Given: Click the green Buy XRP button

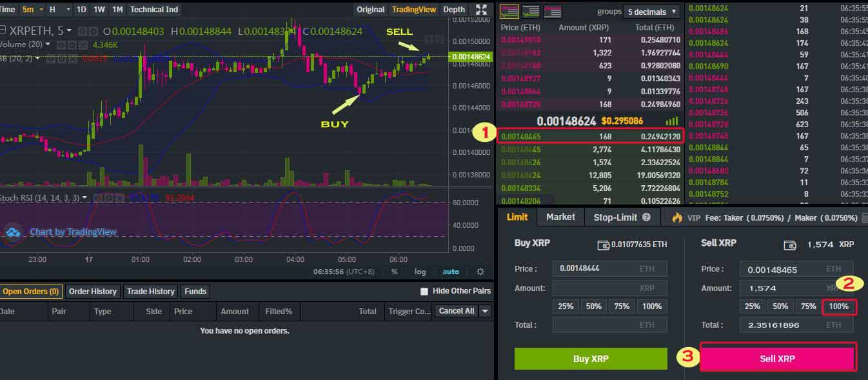Looking at the screenshot, I should coord(591,359).
